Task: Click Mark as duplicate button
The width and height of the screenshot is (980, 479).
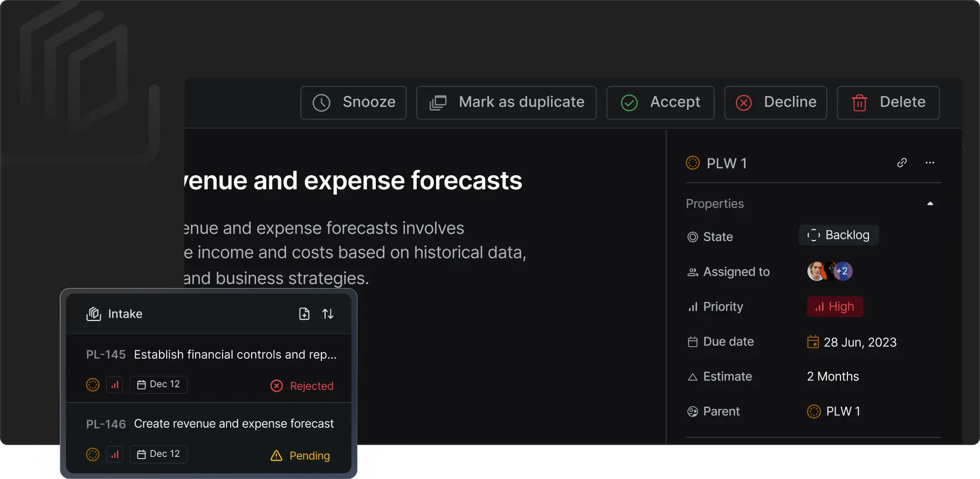Action: click(506, 102)
